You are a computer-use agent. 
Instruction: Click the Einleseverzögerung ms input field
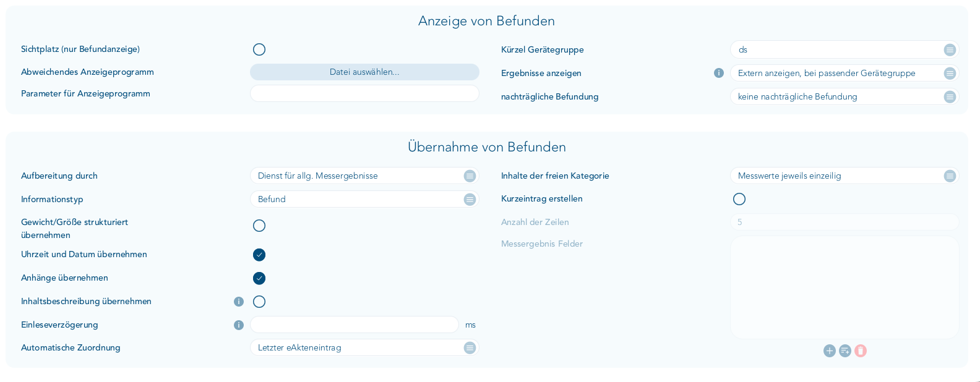coord(354,325)
